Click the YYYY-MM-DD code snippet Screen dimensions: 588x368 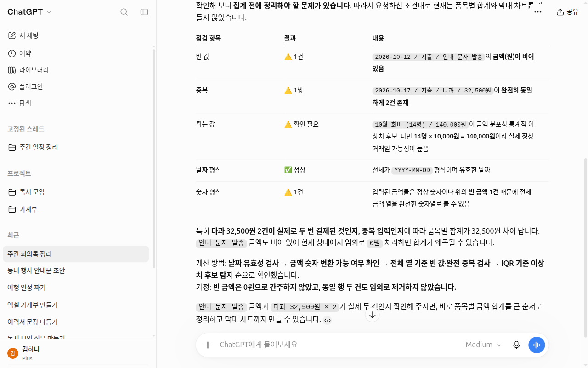point(412,170)
